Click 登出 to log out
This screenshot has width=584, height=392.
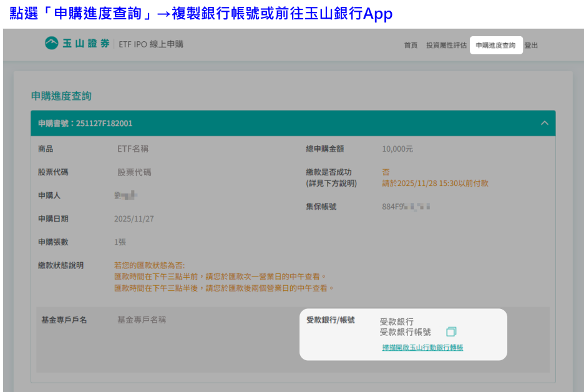pos(531,46)
